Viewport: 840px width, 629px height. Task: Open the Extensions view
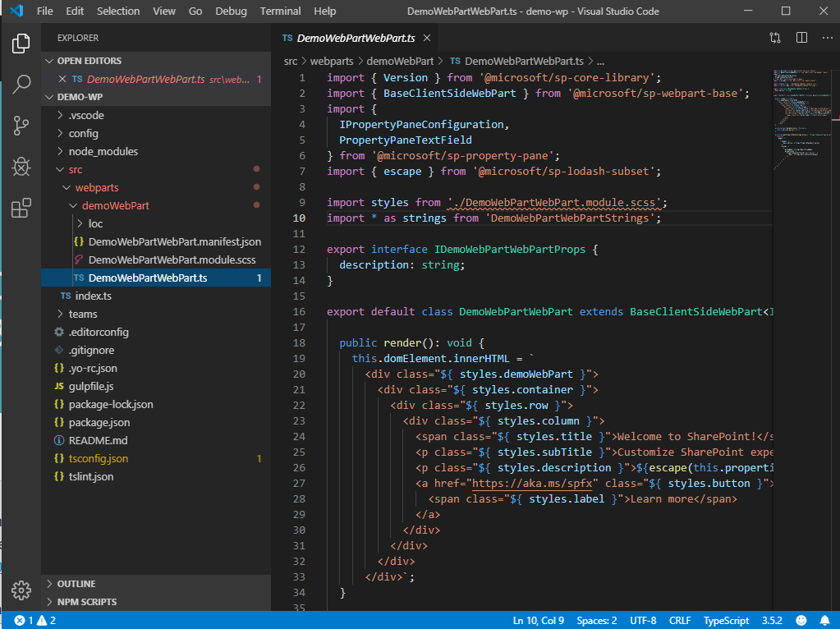[21, 209]
